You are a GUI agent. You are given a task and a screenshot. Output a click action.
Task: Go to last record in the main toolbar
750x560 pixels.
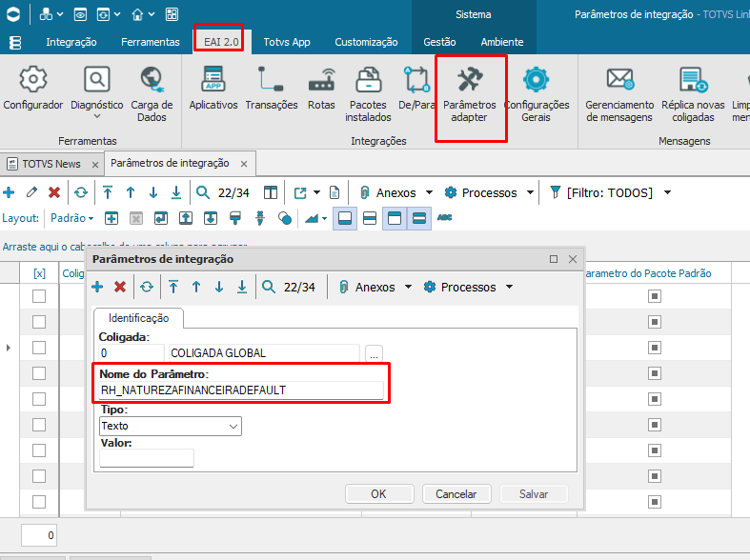[x=176, y=192]
